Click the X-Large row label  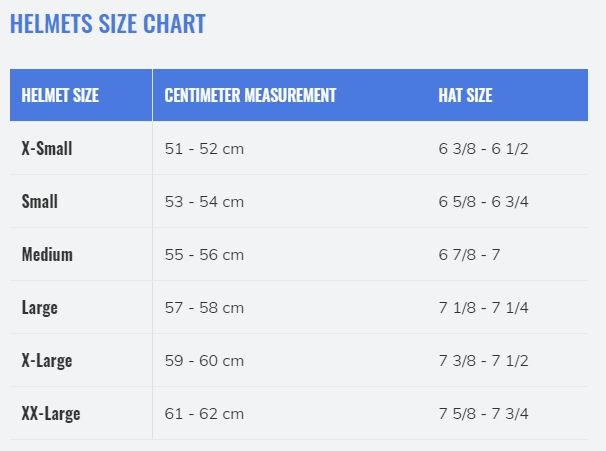point(47,361)
